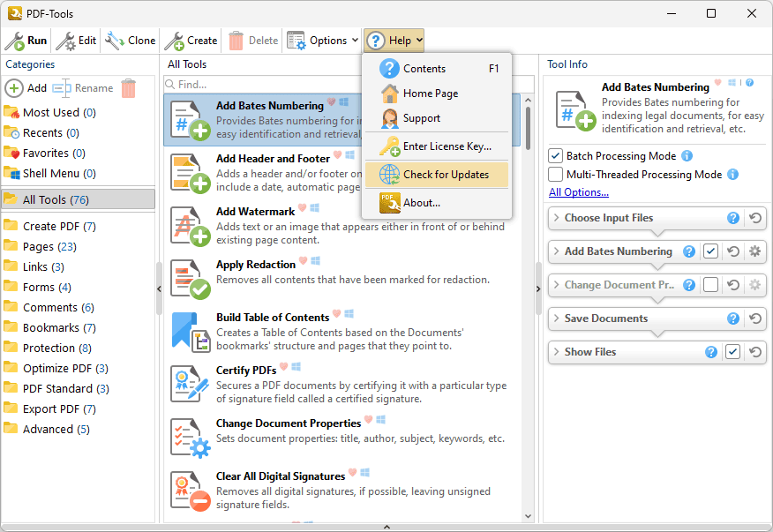Viewport: 773px width, 532px height.
Task: Select the Change Document Properties tool icon
Action: pyautogui.click(x=191, y=438)
